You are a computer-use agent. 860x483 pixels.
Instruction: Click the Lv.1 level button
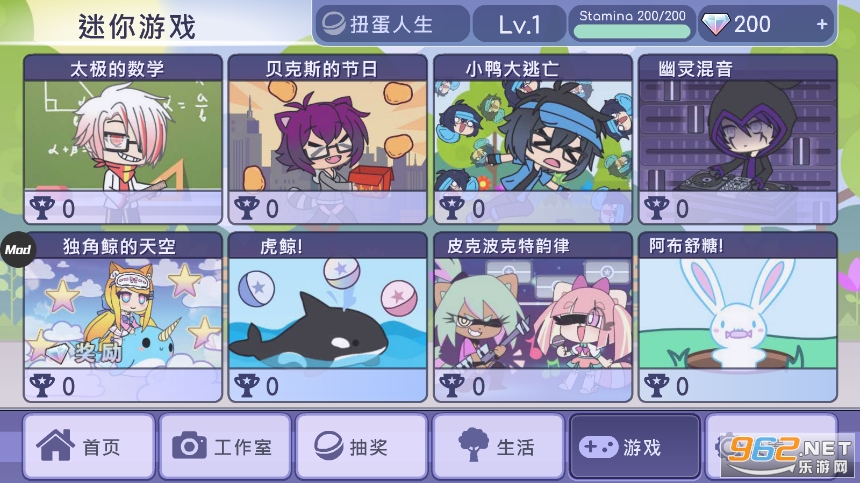[519, 24]
